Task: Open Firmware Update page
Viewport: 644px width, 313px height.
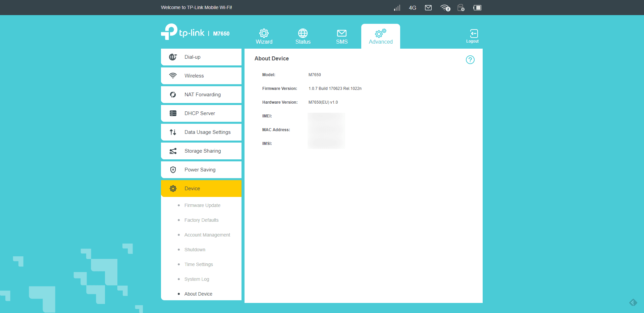Action: (x=202, y=205)
